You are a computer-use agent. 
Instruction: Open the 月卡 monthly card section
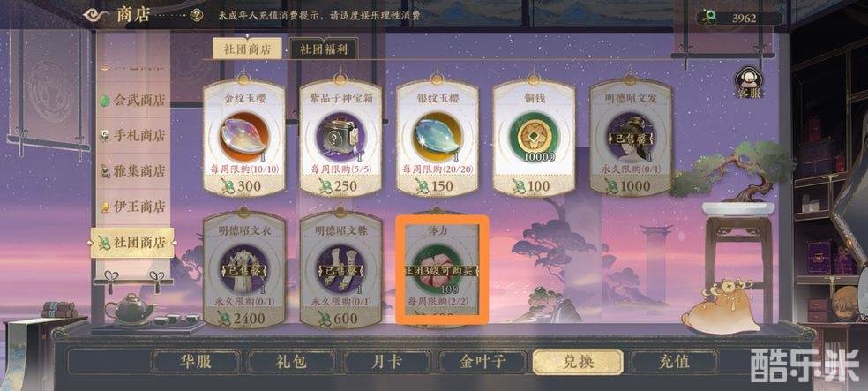point(387,362)
